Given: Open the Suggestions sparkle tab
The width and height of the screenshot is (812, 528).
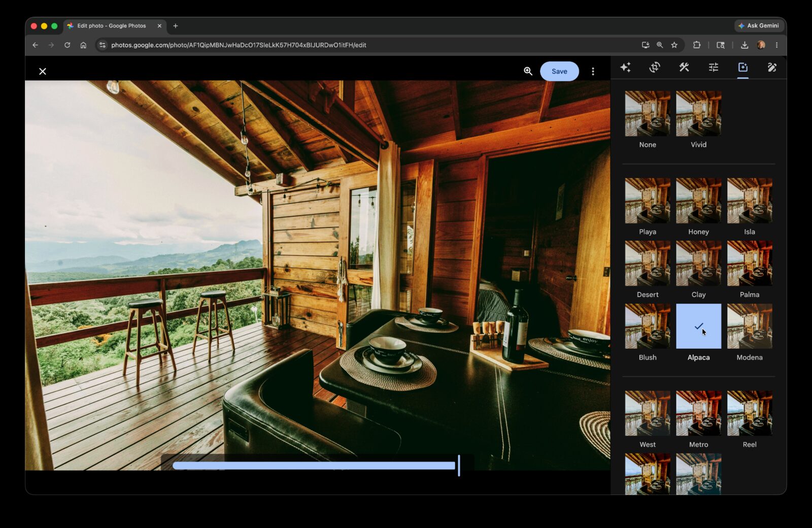Looking at the screenshot, I should click(625, 68).
